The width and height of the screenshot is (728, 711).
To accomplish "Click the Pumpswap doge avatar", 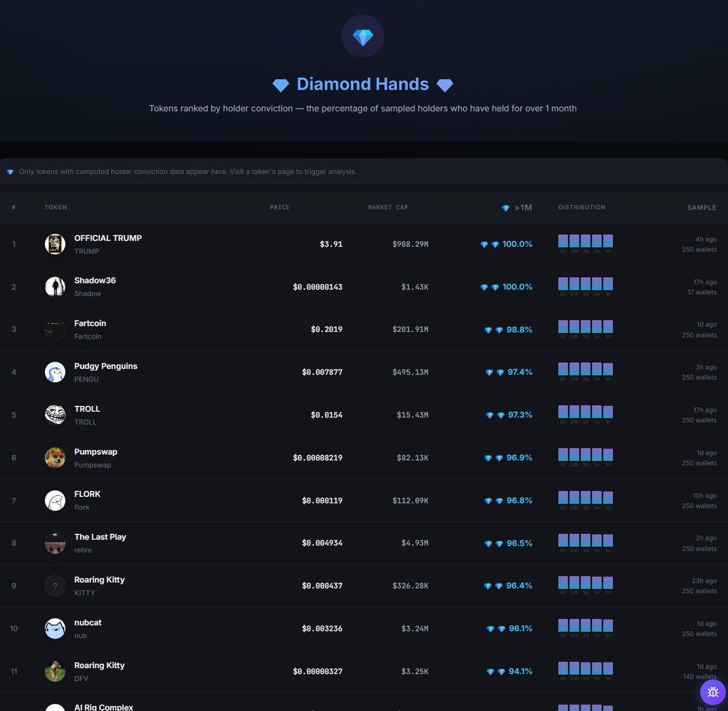I will [x=55, y=457].
